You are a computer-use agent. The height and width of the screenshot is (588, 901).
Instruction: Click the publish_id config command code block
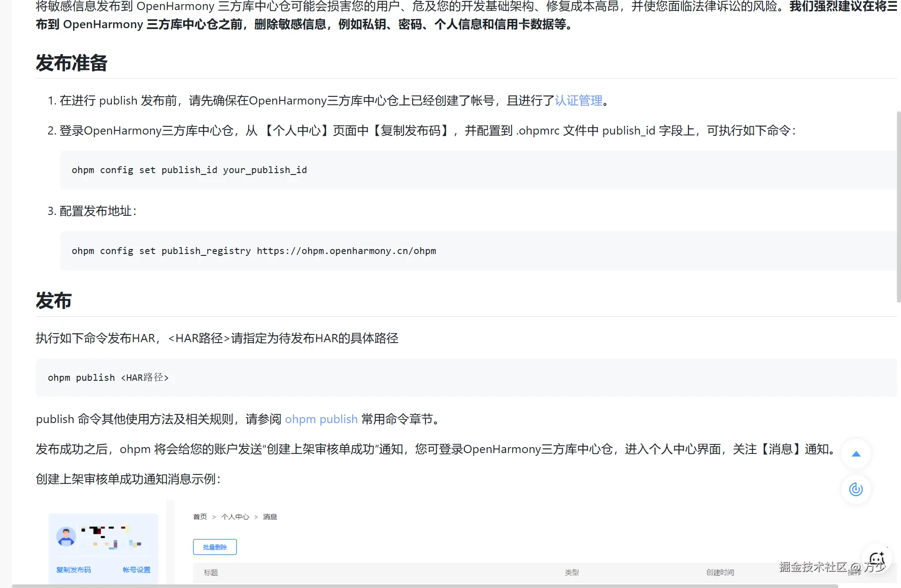[x=189, y=170]
